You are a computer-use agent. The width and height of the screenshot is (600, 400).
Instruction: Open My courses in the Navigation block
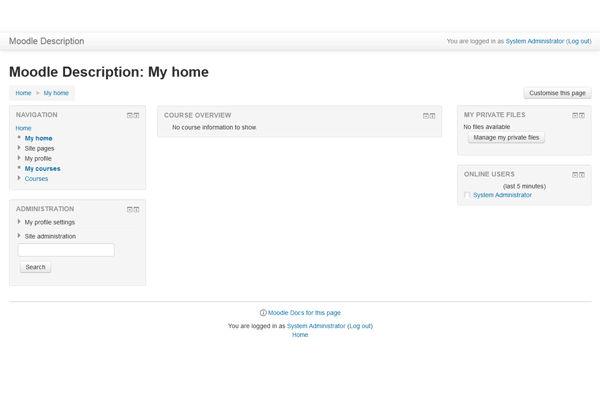(x=42, y=168)
